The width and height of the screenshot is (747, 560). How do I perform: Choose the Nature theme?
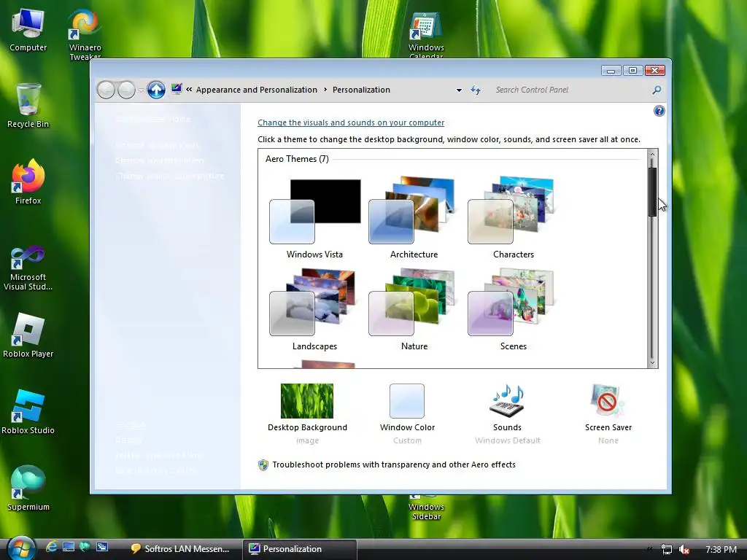(414, 309)
